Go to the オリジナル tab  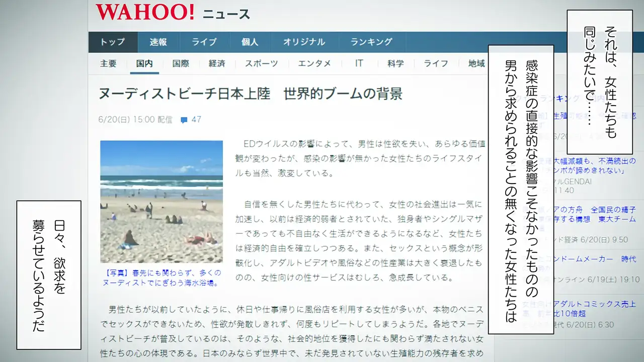point(304,42)
